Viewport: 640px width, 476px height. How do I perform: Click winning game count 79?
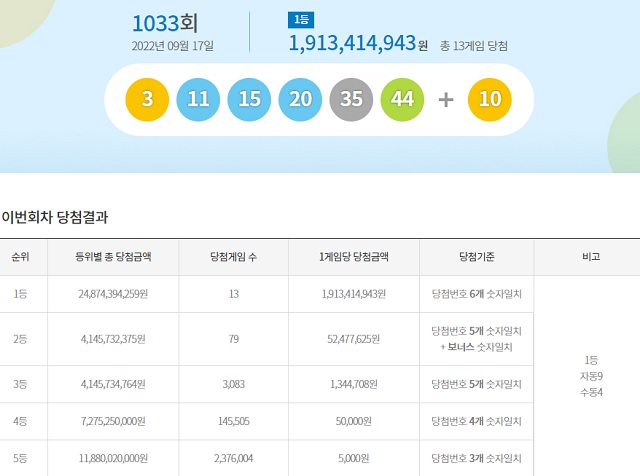point(233,339)
